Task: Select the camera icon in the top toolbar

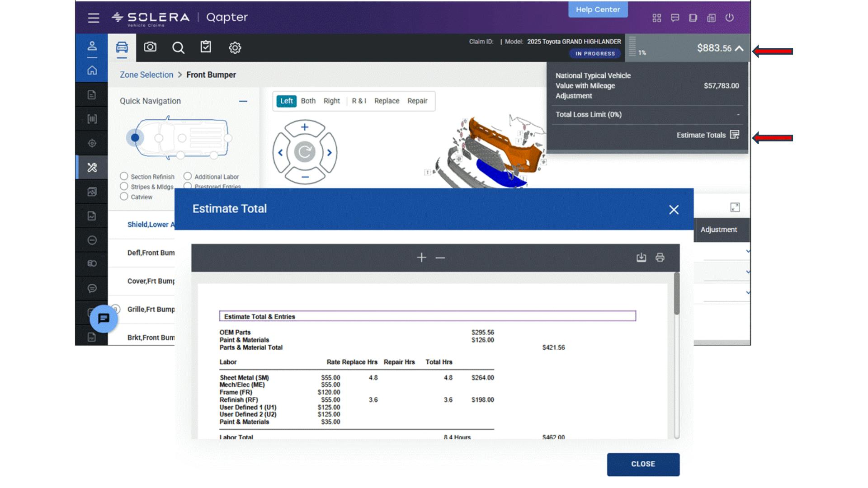Action: pos(151,47)
